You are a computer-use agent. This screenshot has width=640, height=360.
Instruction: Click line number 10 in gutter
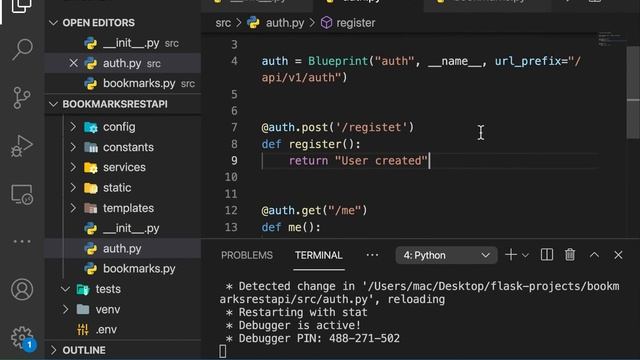231,177
